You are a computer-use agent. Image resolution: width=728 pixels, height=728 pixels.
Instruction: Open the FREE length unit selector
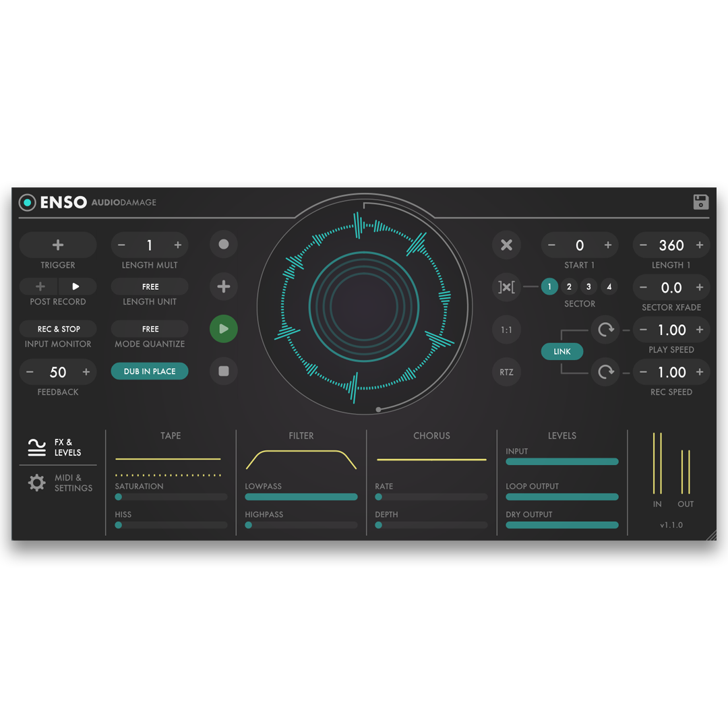coord(150,286)
